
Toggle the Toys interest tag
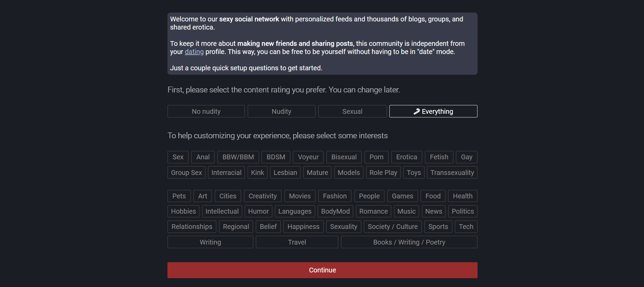click(x=414, y=173)
